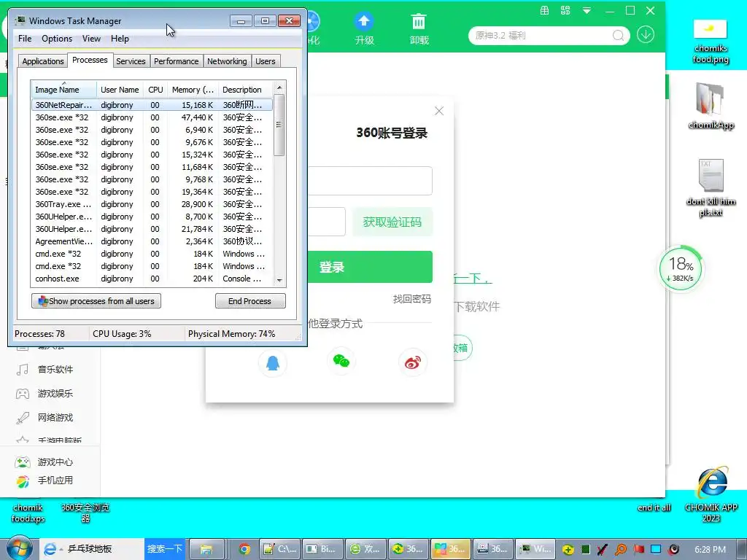
Task: Click the 18% speed floating ball widget
Action: tap(681, 269)
